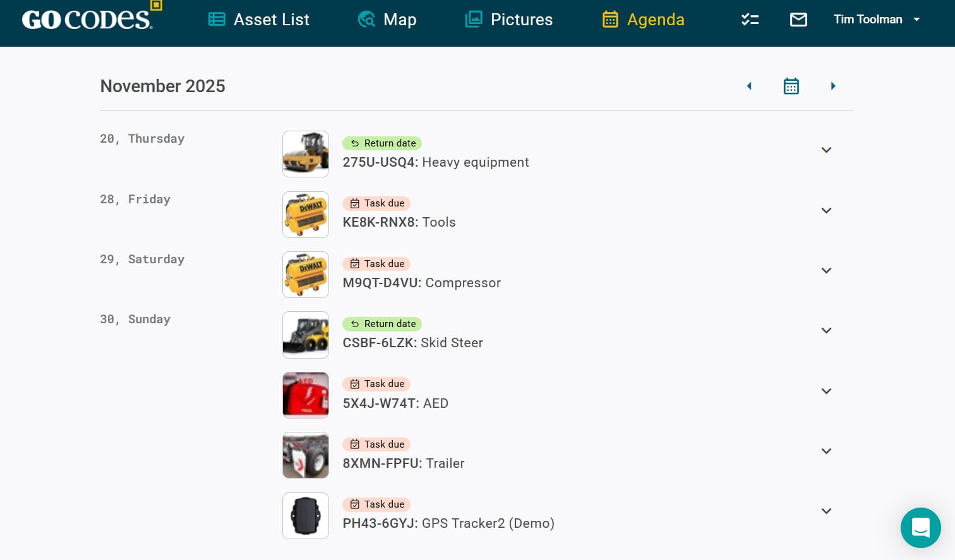Image resolution: width=955 pixels, height=560 pixels.
Task: Open the 5X4J-W74T AED item
Action: coord(395,403)
